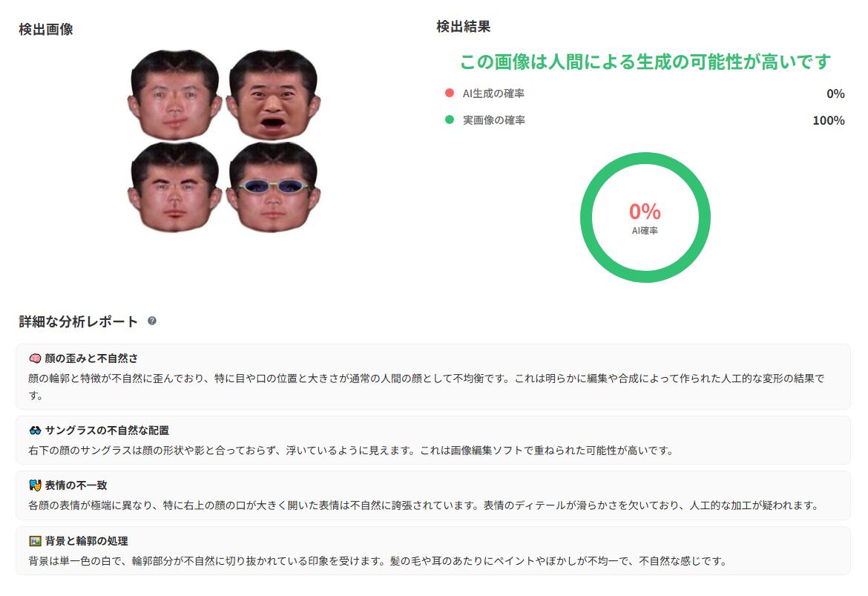The height and width of the screenshot is (596, 868).
Task: Select the サングラスの不自然な配置 report card
Action: (x=433, y=440)
